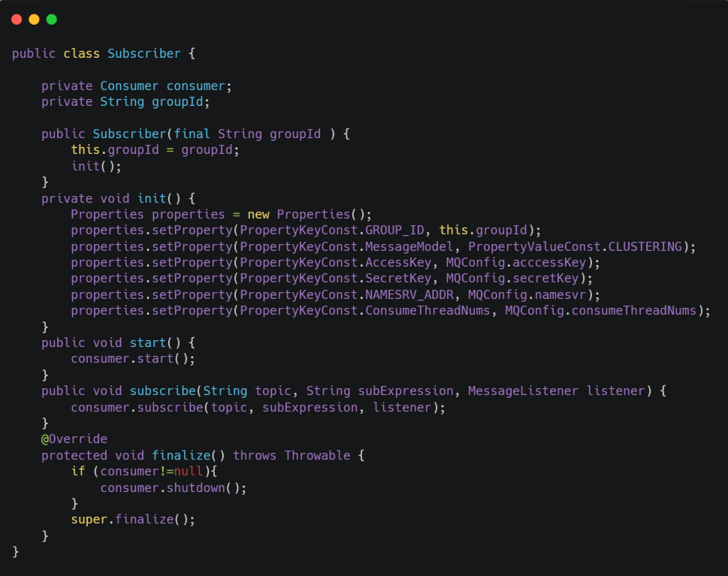This screenshot has height=576, width=728.
Task: Click the yellow minimize window dot
Action: tap(35, 20)
